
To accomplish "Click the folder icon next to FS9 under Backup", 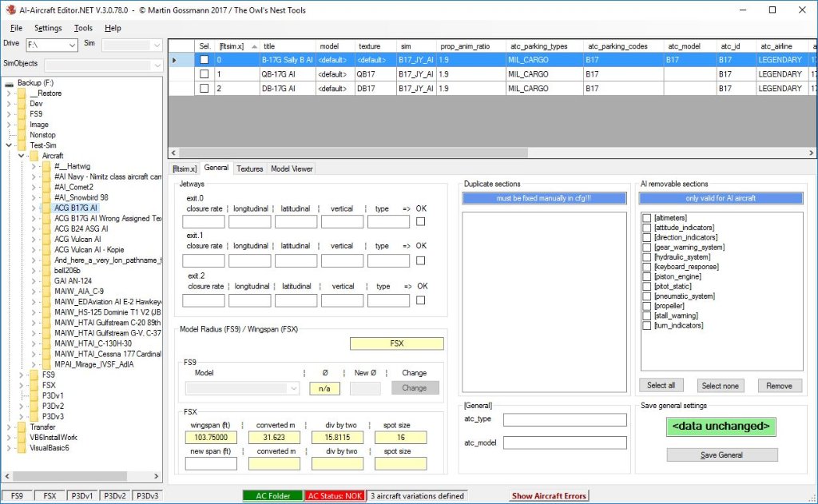I will (22, 113).
